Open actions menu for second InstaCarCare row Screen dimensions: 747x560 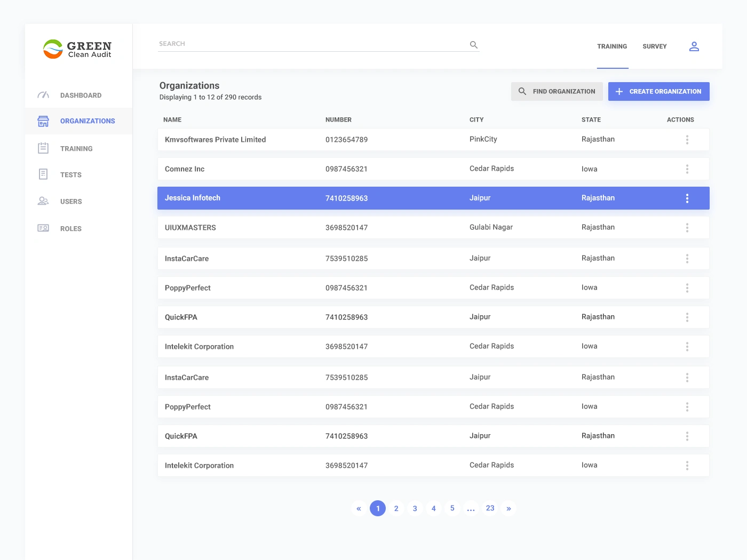coord(687,378)
